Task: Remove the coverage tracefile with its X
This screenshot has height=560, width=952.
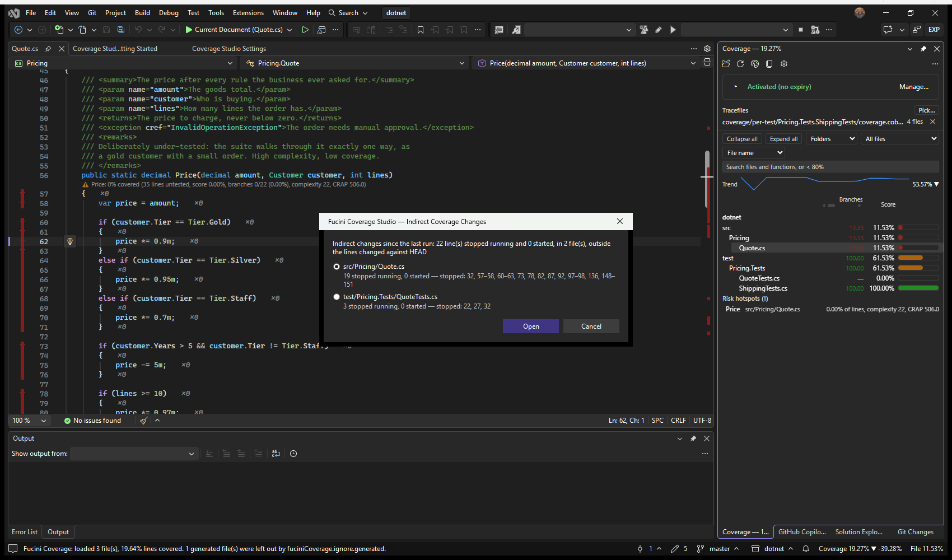Action: [x=932, y=122]
